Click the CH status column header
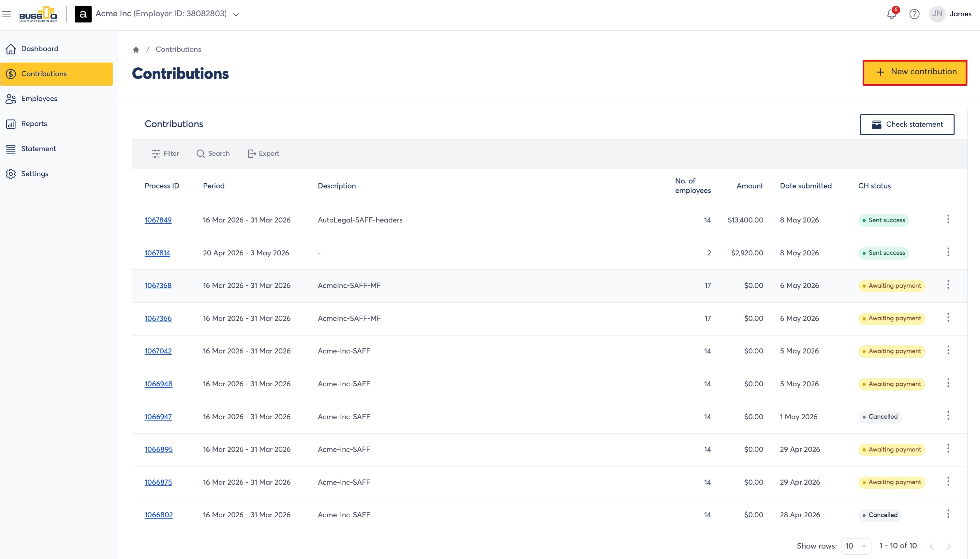 click(874, 186)
